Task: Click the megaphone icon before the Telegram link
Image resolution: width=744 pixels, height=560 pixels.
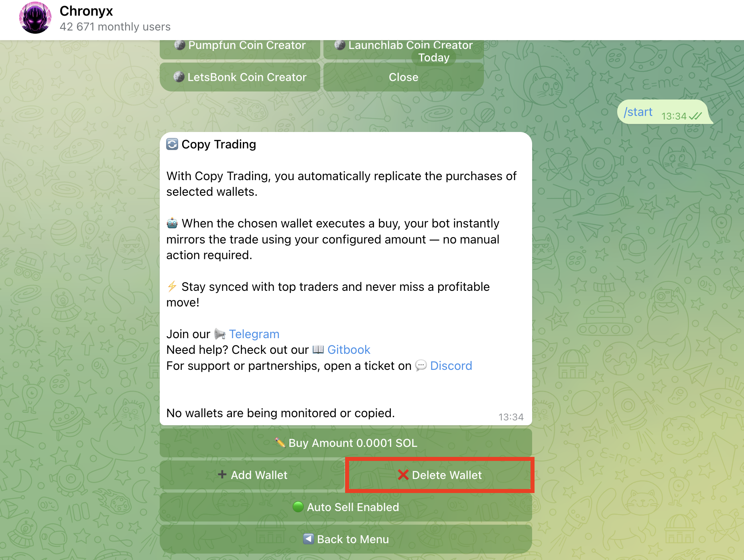Action: coord(220,334)
